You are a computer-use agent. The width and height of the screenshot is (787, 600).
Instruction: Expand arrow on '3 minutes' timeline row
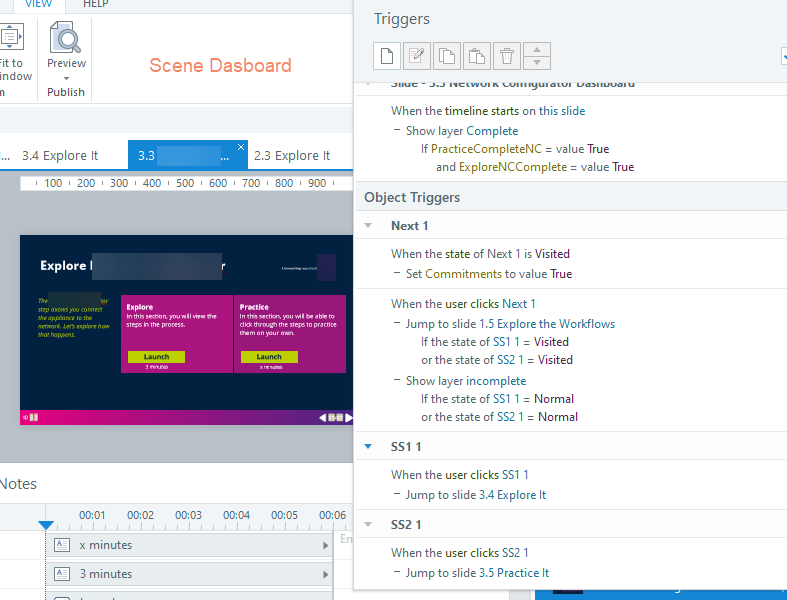[325, 574]
